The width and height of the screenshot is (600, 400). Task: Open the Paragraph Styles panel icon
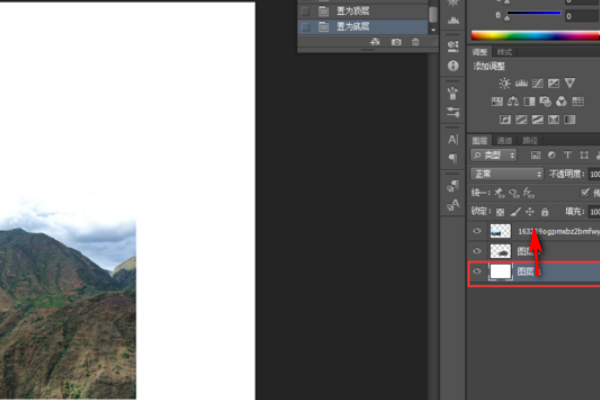pos(453,186)
